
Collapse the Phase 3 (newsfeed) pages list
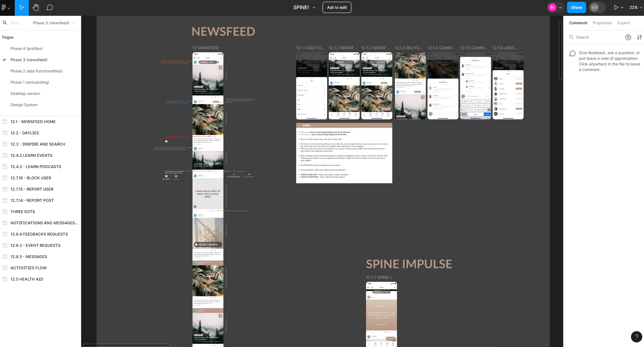pos(73,23)
